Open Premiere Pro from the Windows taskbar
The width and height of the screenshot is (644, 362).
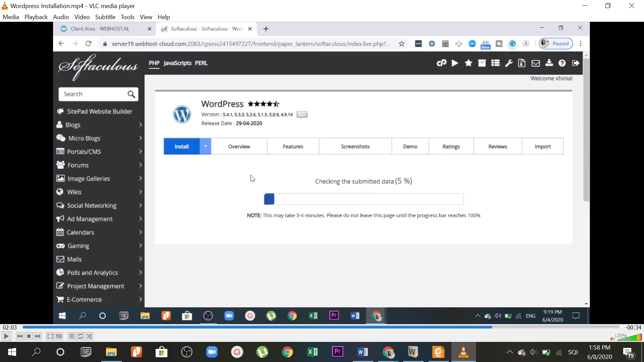tap(337, 352)
